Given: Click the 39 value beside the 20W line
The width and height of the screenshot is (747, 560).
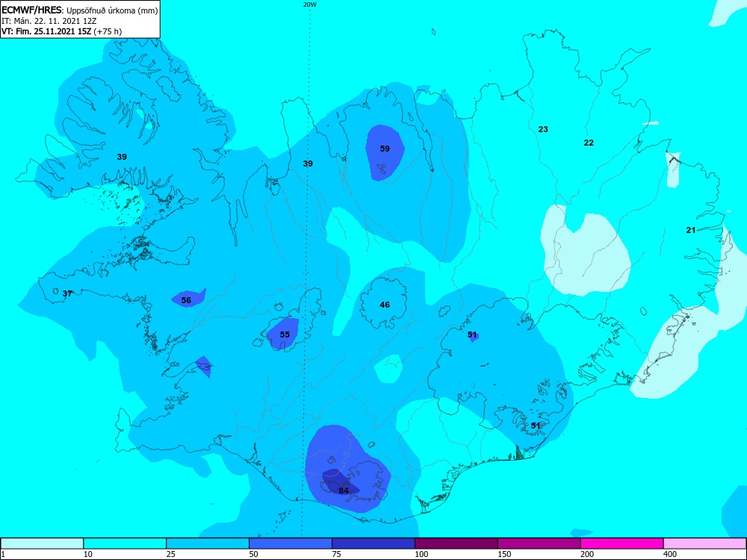Looking at the screenshot, I should [308, 164].
